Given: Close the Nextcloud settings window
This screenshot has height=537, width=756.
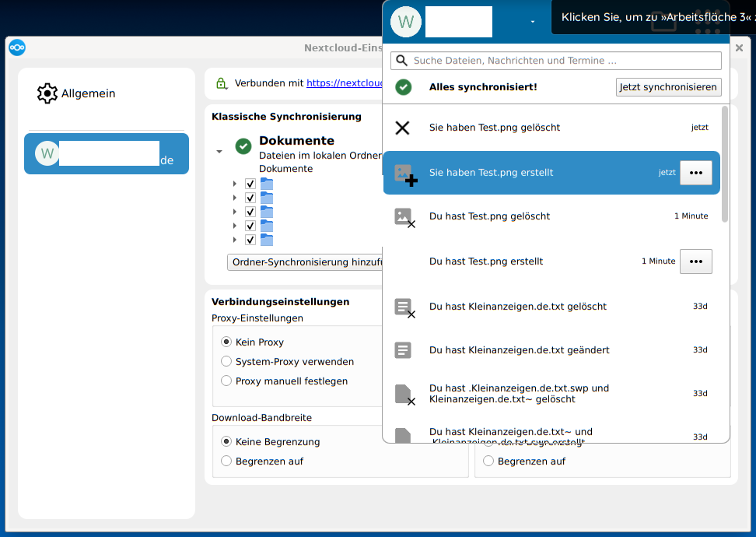Looking at the screenshot, I should (x=739, y=47).
